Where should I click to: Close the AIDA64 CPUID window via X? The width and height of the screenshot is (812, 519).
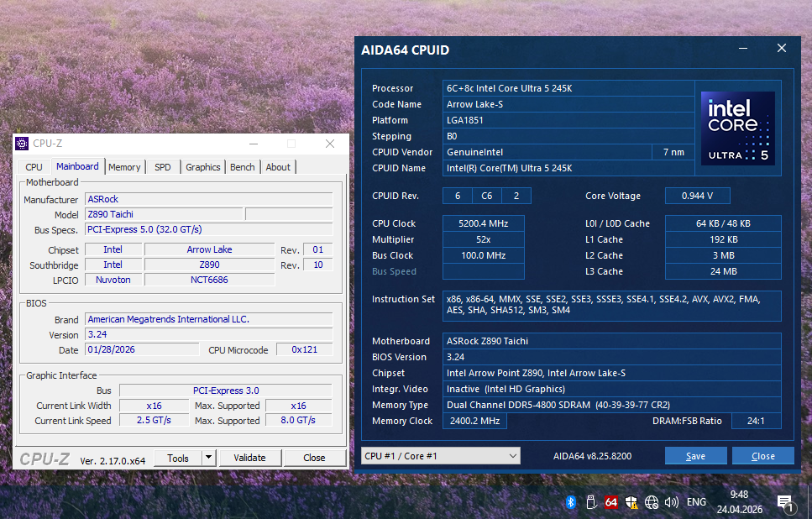click(x=782, y=48)
